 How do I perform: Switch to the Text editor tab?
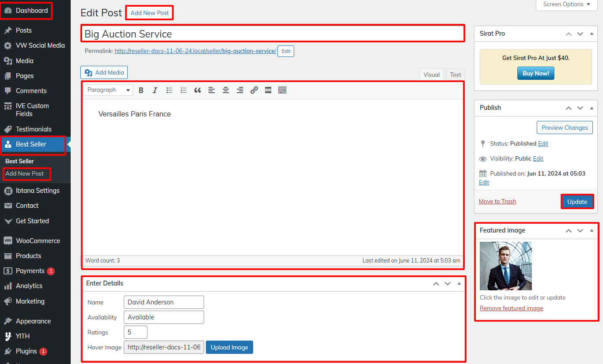455,75
